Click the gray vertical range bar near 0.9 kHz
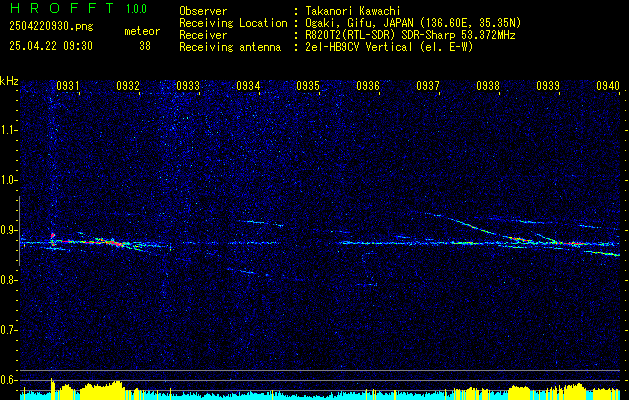This screenshot has width=629, height=400. click(19, 231)
